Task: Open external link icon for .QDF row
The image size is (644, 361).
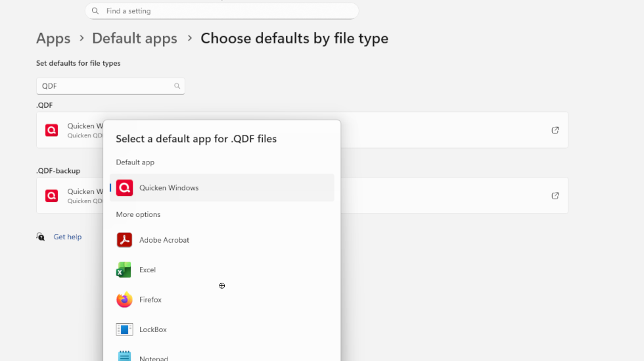Action: (555, 130)
